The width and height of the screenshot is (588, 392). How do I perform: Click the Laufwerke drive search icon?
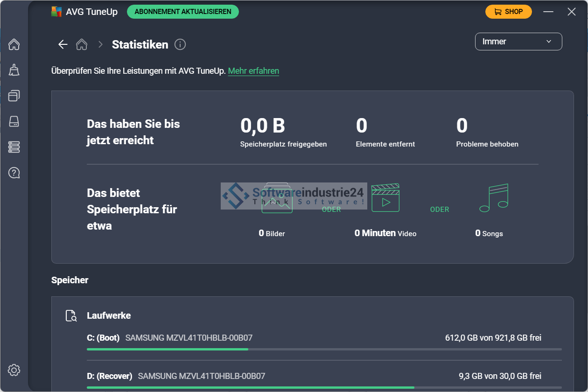[71, 316]
